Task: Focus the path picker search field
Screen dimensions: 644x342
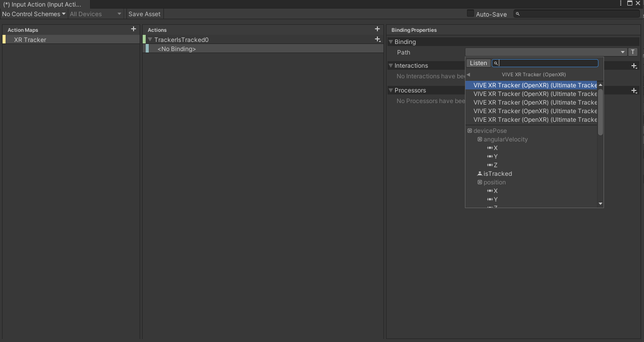Action: coord(545,63)
